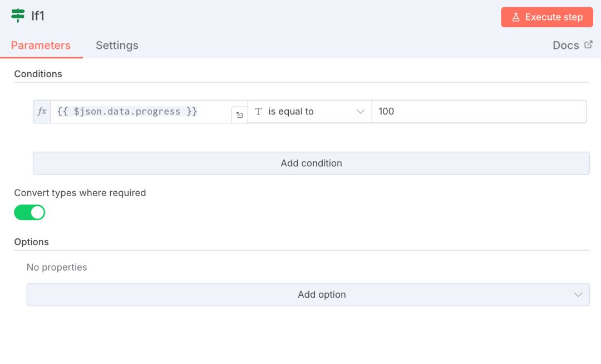Click the chevron on the operator selector

tap(360, 112)
